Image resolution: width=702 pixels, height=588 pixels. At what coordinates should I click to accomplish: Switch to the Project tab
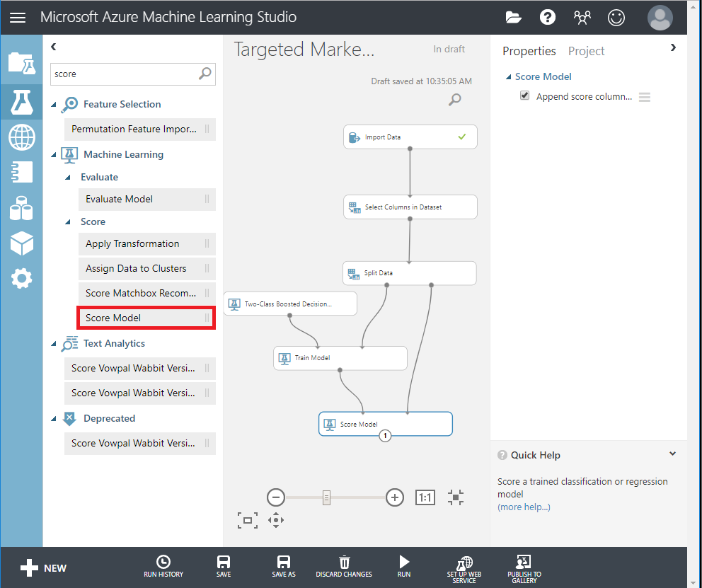coord(586,51)
